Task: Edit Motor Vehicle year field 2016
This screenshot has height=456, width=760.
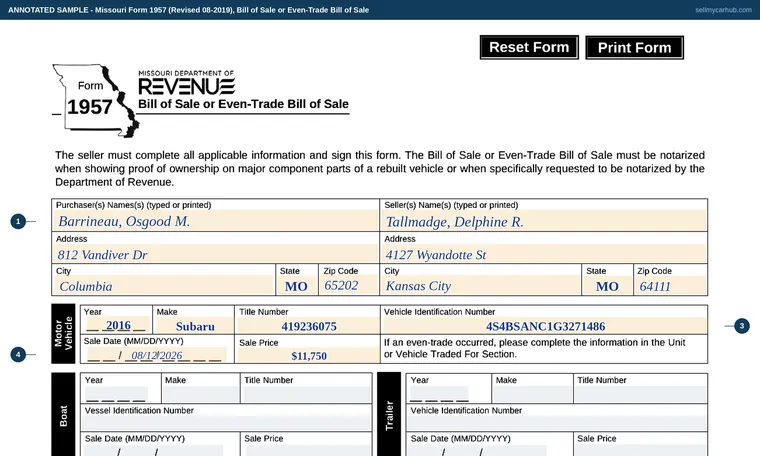Action: pos(117,325)
